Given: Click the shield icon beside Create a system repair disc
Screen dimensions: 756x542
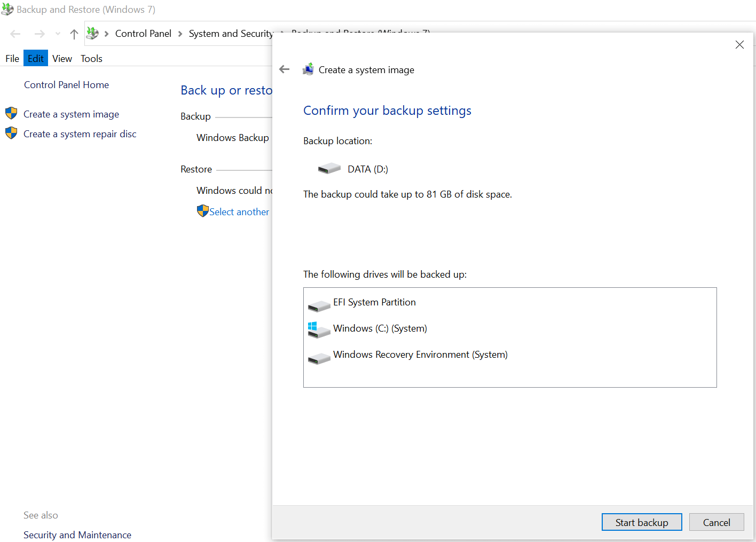Looking at the screenshot, I should 11,133.
